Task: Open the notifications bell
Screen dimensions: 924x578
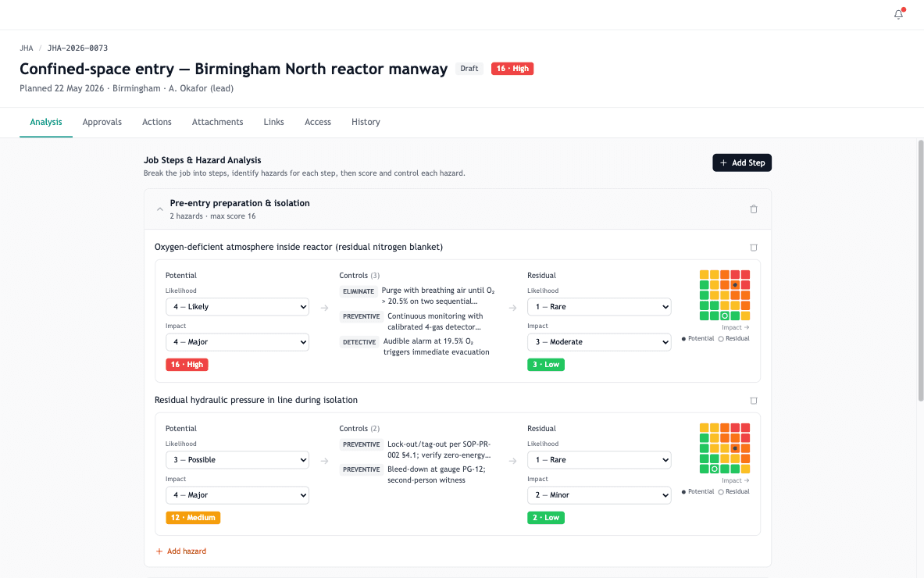Action: (x=898, y=15)
